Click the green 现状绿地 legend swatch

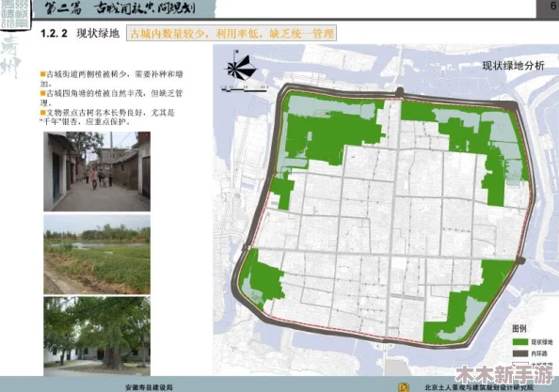(x=520, y=341)
